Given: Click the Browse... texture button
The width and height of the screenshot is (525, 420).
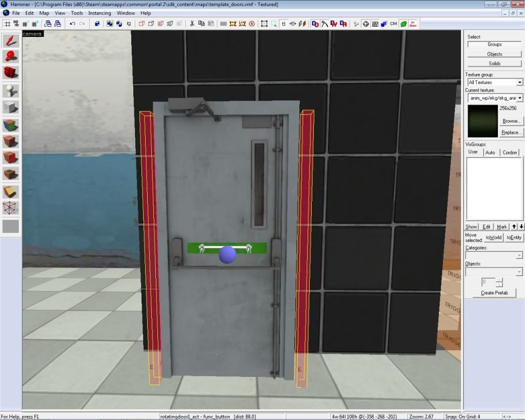Looking at the screenshot, I should point(511,121).
